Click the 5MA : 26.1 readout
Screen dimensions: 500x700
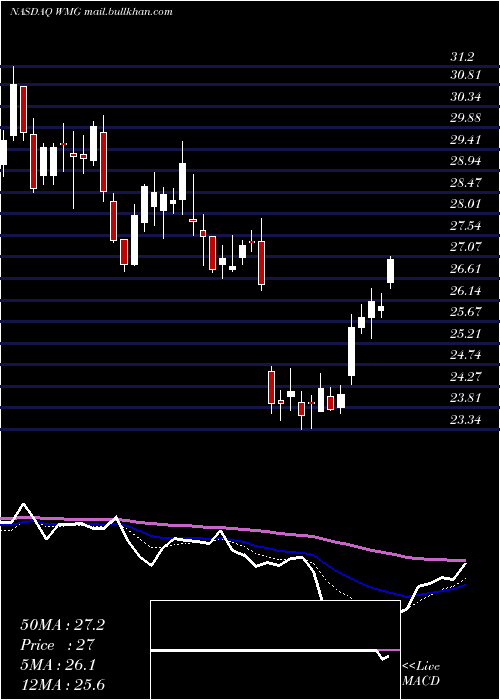[x=58, y=665]
